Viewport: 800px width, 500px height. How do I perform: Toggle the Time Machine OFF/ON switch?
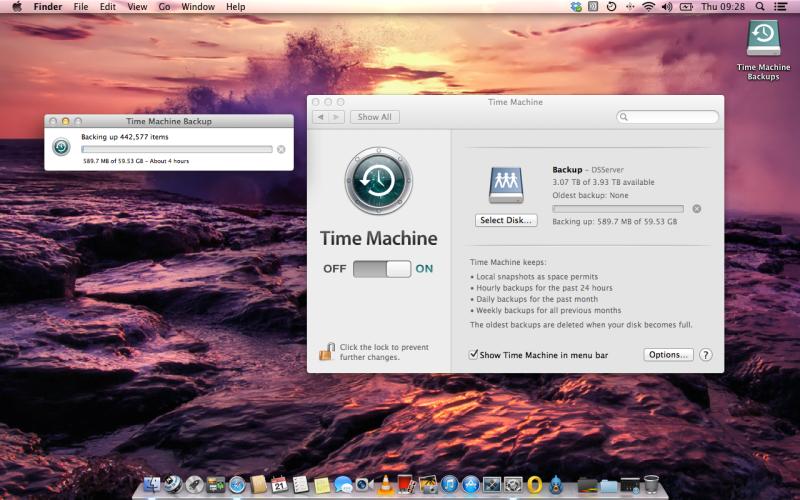tap(382, 269)
